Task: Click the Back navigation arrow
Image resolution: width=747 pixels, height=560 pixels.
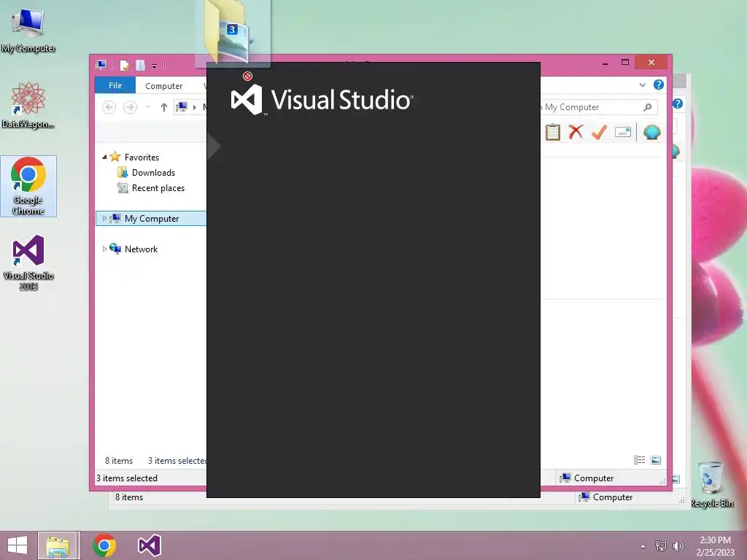Action: [109, 107]
